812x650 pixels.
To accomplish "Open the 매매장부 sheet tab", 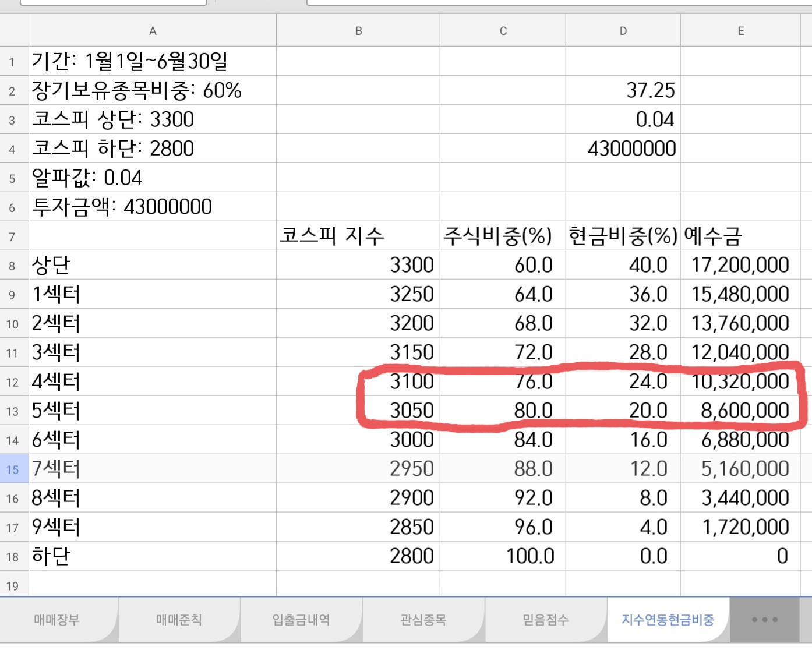I will (x=57, y=620).
